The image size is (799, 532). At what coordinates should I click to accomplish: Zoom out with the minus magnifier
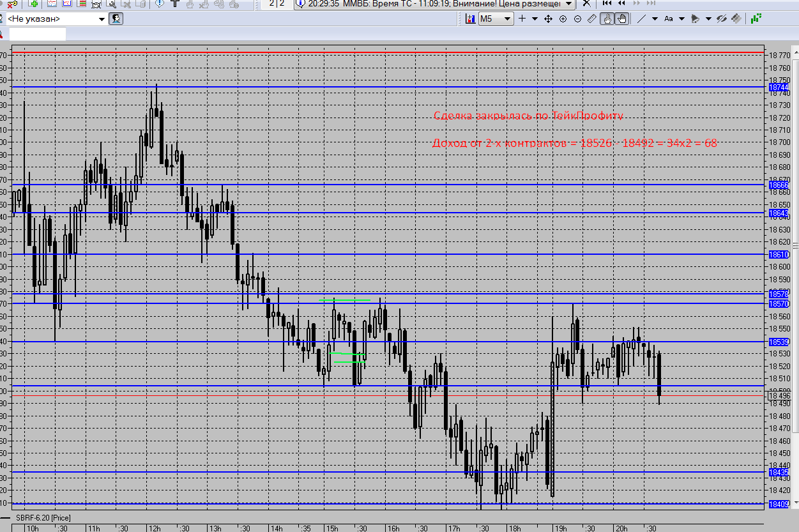point(577,19)
